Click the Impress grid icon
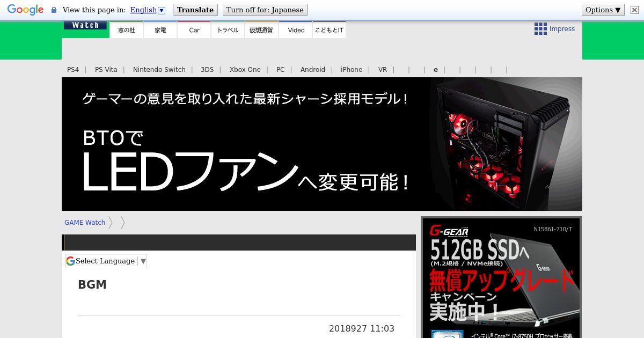 click(540, 29)
